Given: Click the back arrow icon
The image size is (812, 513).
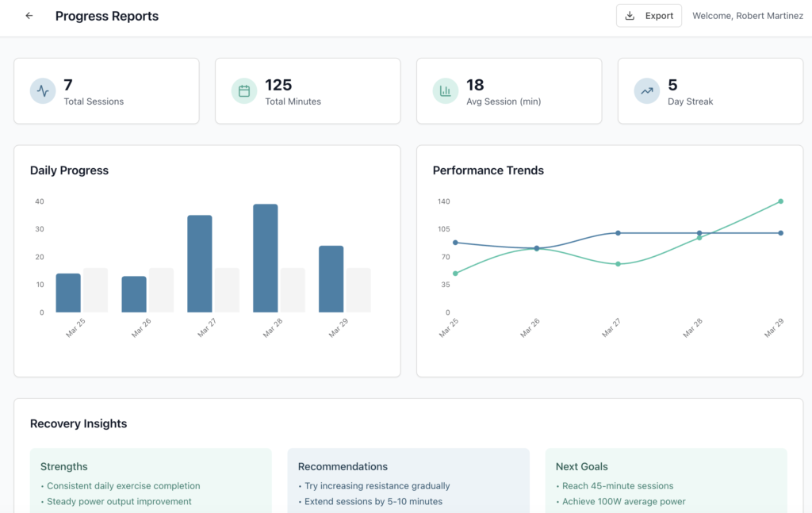Looking at the screenshot, I should pos(29,16).
